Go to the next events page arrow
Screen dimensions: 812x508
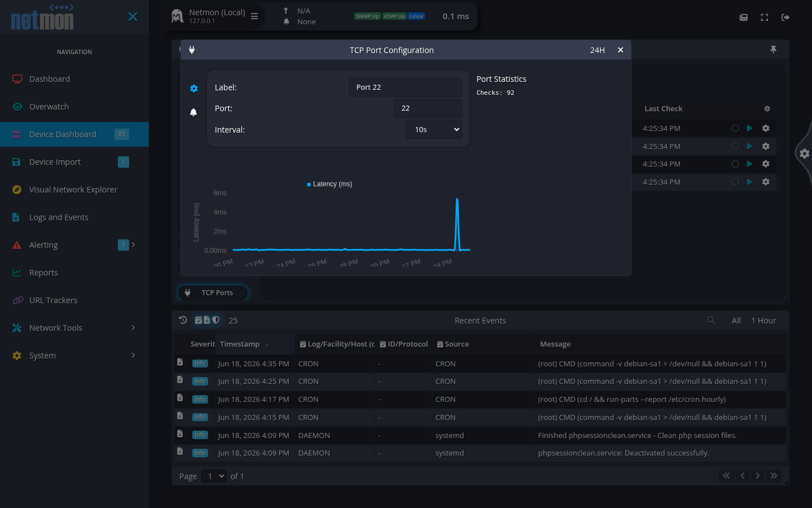tap(758, 476)
